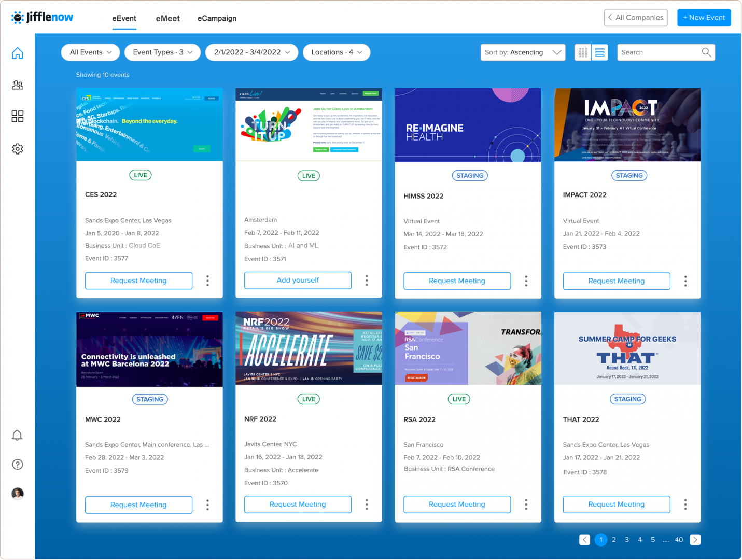Select current page 1 indicator
The height and width of the screenshot is (560, 742).
click(601, 540)
